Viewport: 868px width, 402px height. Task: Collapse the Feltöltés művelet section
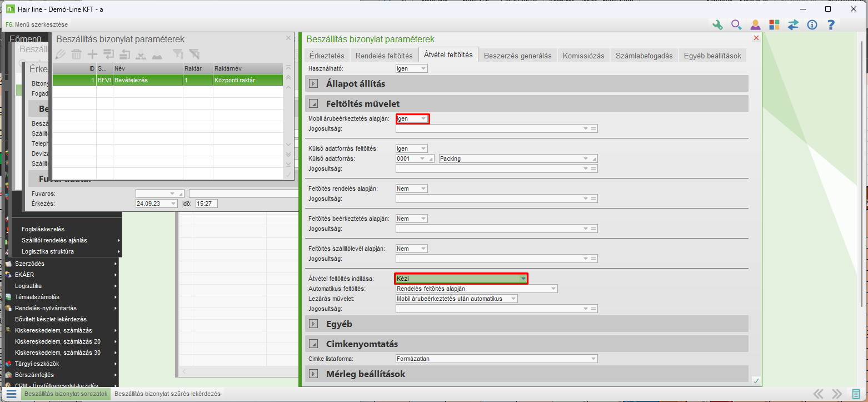pos(313,103)
